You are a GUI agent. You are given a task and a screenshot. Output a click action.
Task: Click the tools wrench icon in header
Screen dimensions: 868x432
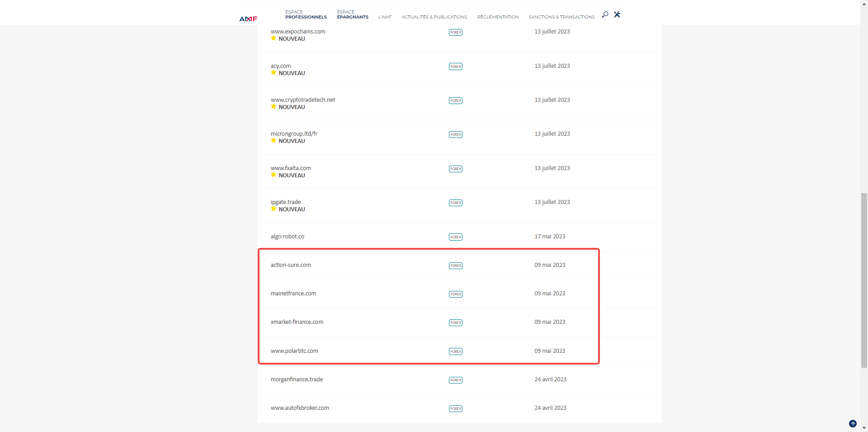(x=617, y=14)
